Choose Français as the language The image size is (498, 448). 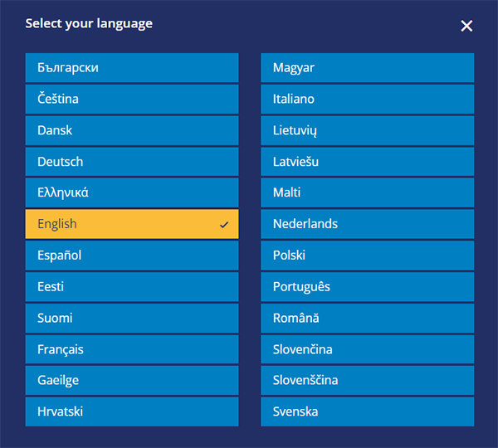[x=131, y=349]
